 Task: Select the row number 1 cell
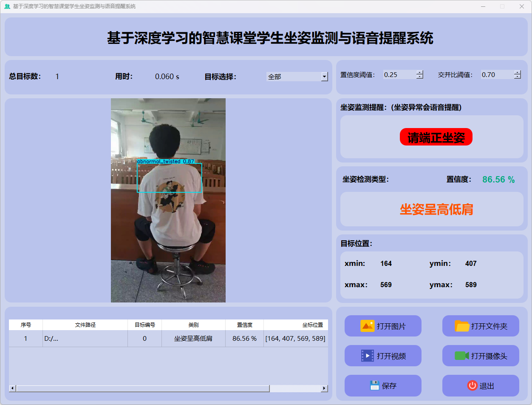[x=26, y=339]
